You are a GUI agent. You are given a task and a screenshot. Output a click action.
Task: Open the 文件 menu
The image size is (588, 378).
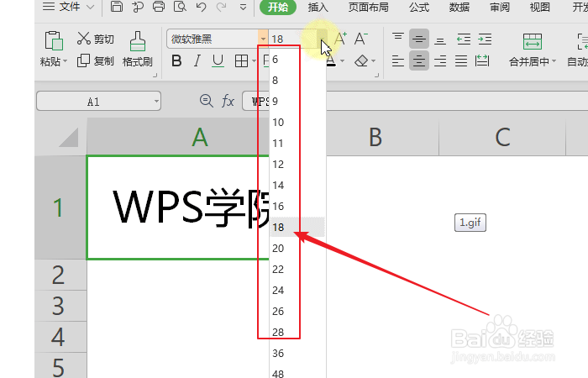[x=69, y=7]
